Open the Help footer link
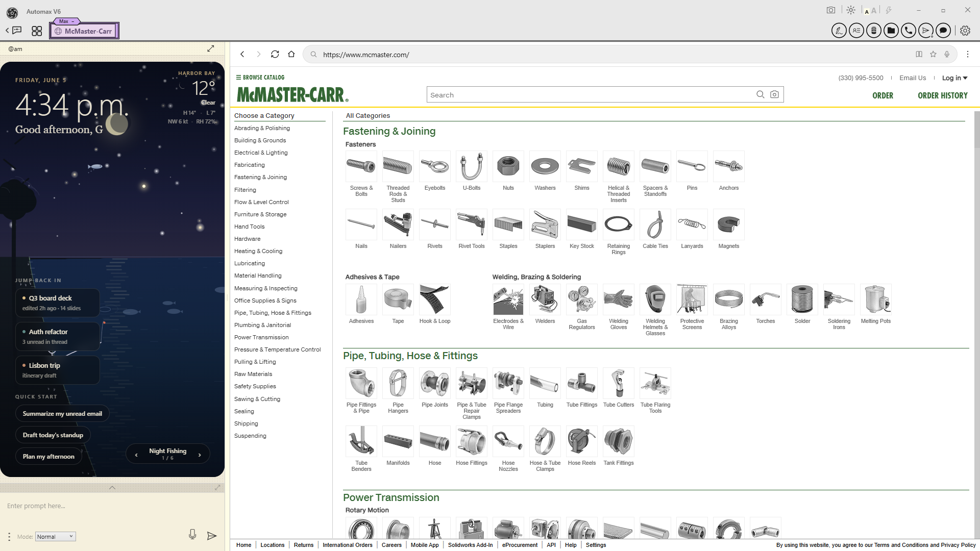This screenshot has width=980, height=551. click(x=571, y=545)
